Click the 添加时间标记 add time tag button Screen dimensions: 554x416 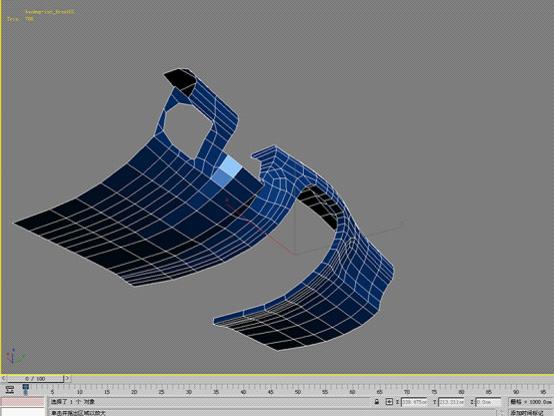[527, 413]
